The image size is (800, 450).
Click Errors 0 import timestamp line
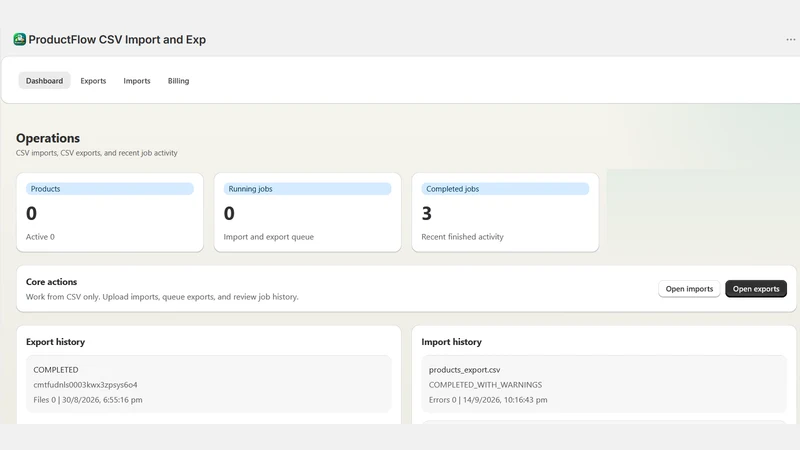tap(488, 400)
